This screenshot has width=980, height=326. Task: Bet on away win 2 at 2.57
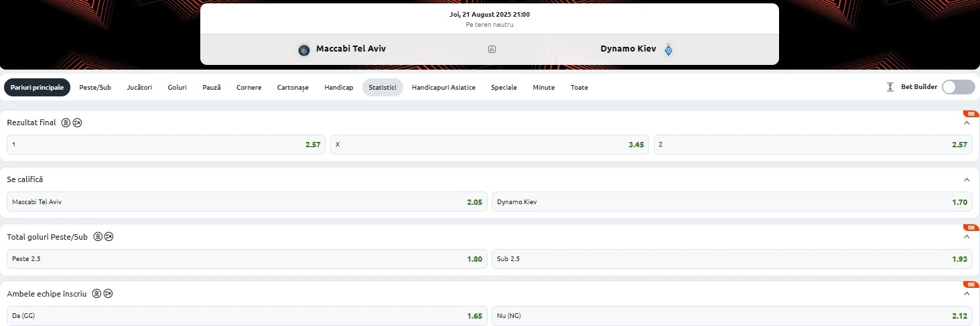tap(813, 145)
